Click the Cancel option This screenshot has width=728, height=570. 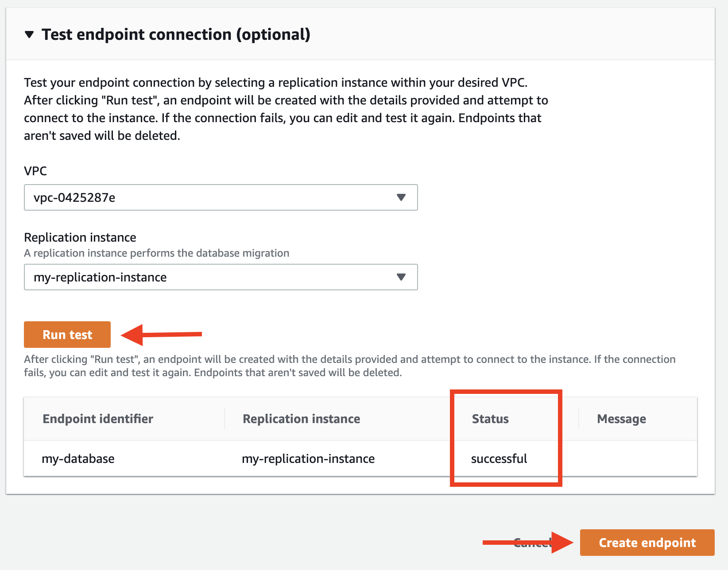[x=534, y=542]
